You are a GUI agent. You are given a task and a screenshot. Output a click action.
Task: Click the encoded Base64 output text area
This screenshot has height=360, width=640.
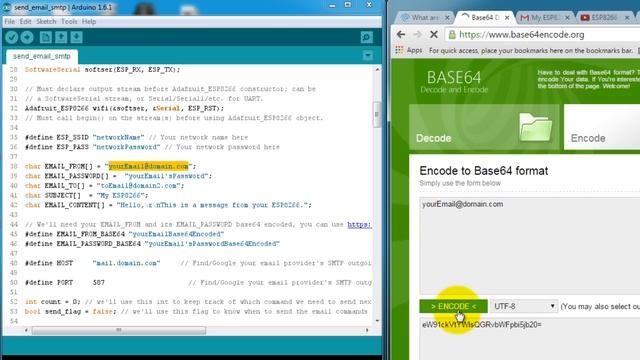point(529,339)
